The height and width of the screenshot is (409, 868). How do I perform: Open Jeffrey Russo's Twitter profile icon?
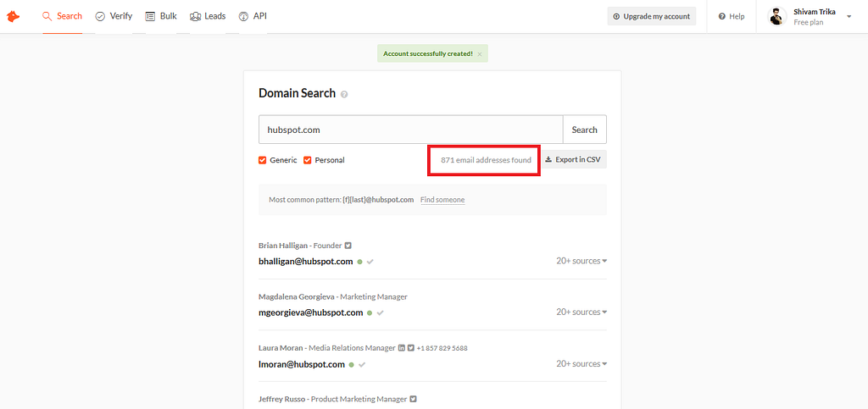click(413, 399)
